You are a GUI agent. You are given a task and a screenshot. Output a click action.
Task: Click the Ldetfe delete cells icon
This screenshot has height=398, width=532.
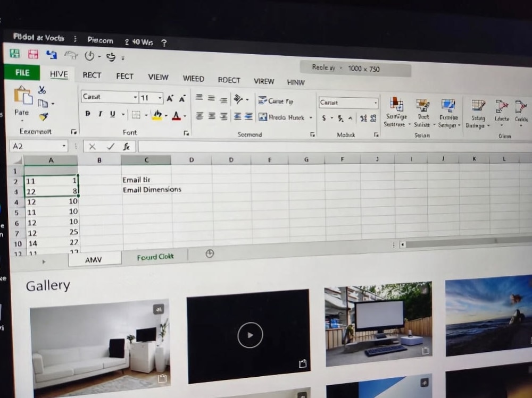coord(502,106)
